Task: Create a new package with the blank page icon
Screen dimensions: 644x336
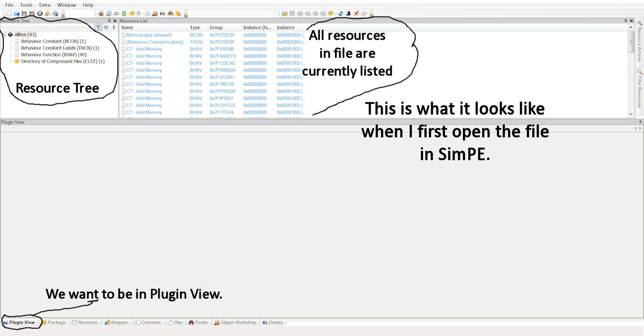Action: (x=9, y=13)
